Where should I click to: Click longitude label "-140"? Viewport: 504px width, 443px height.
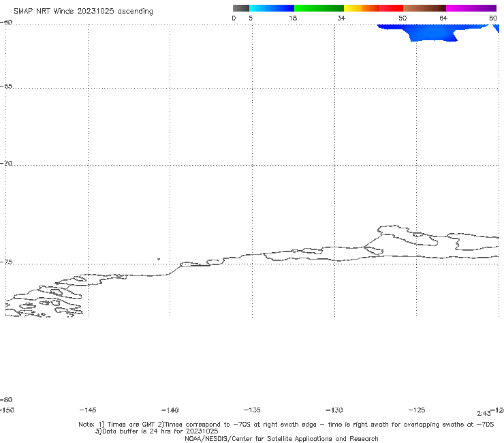point(170,410)
